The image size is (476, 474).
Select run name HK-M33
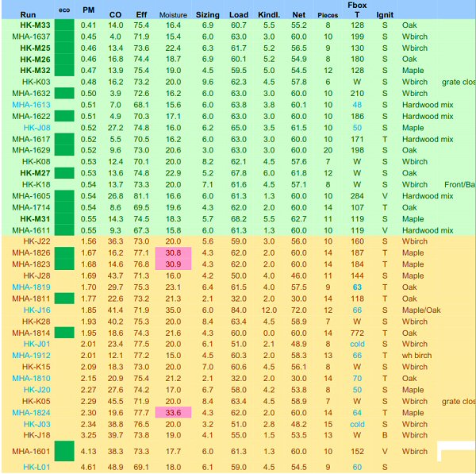pyautogui.click(x=35, y=25)
